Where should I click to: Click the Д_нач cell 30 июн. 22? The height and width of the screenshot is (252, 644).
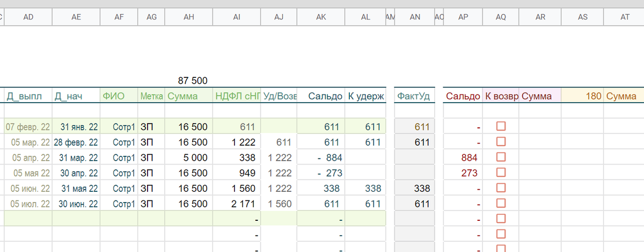(76, 204)
